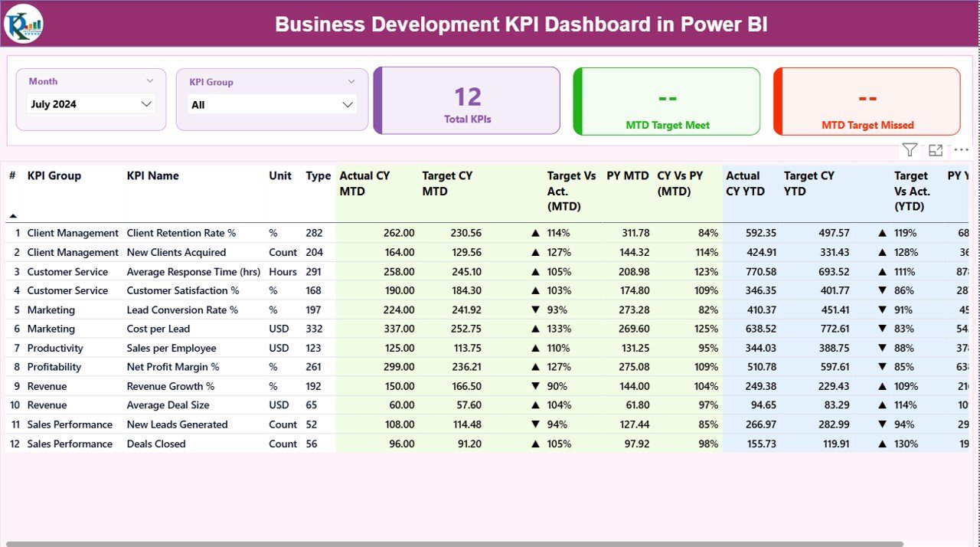Enter focus mode on the KPI table
Viewport: 980px width, 547px height.
[936, 149]
